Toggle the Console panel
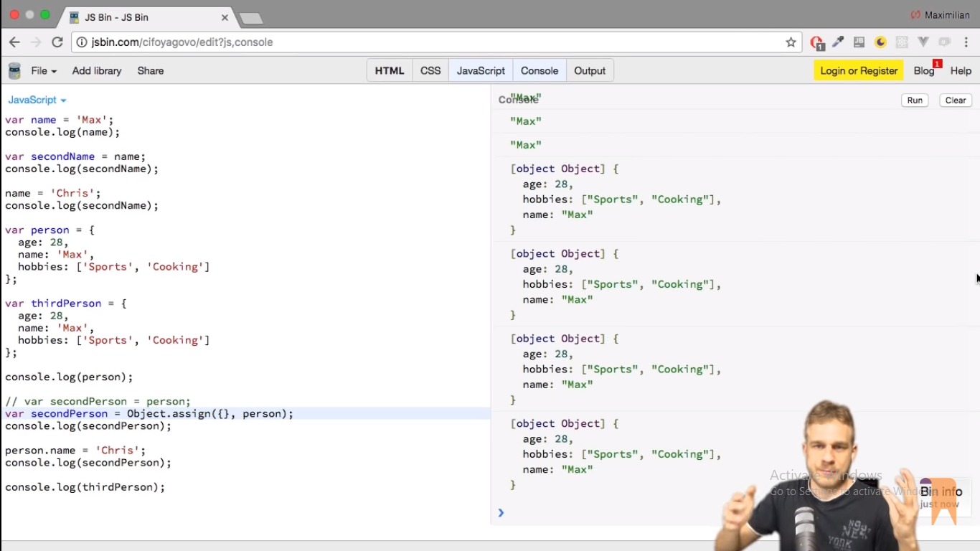 [x=540, y=71]
